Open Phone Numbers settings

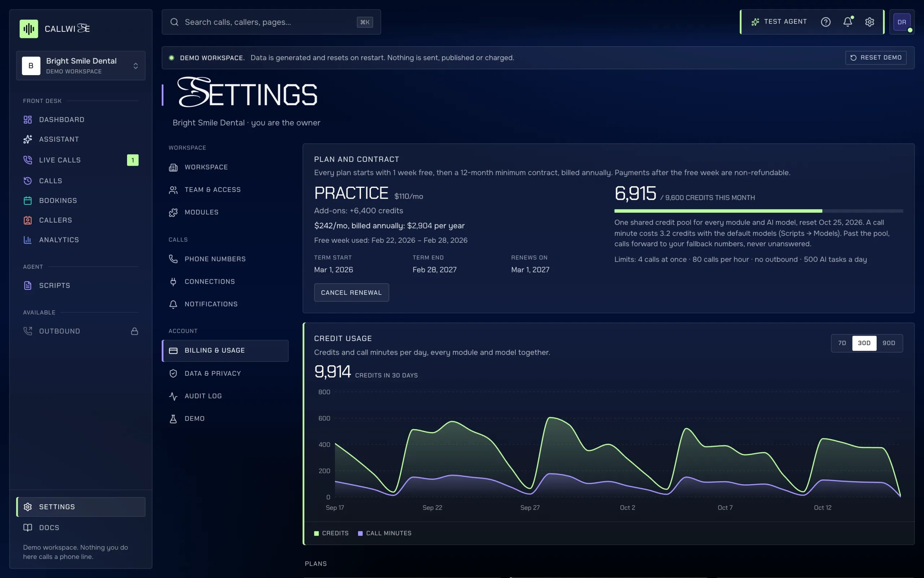225,259
